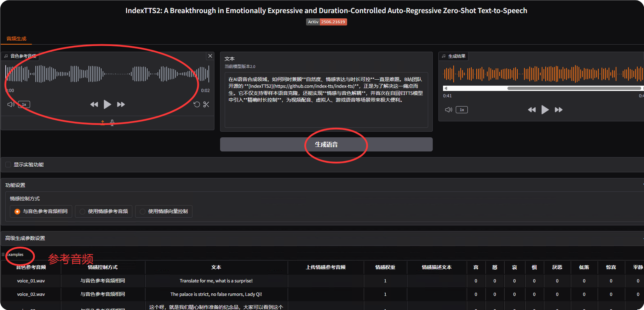Click the 惊喜 column header
644x310 pixels.
click(611, 267)
